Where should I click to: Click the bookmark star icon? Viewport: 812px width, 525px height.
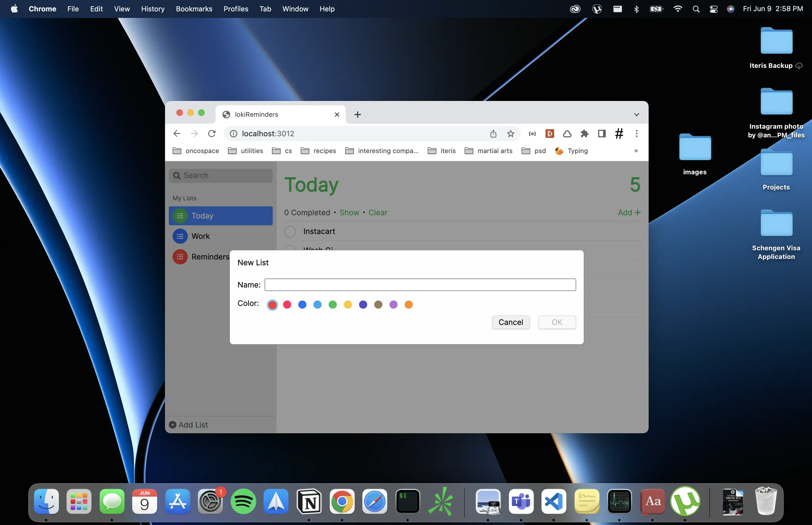tap(510, 134)
